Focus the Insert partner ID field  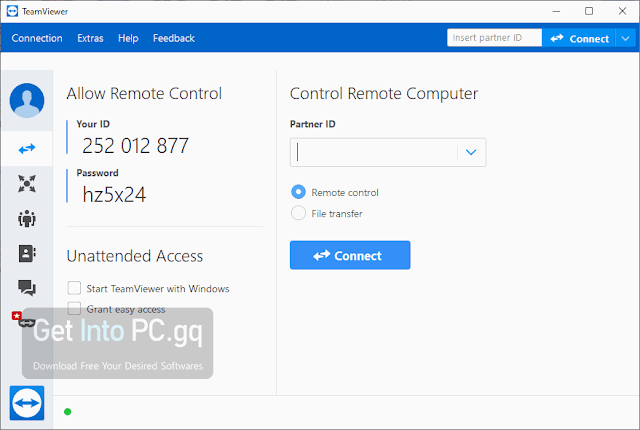[x=495, y=38]
